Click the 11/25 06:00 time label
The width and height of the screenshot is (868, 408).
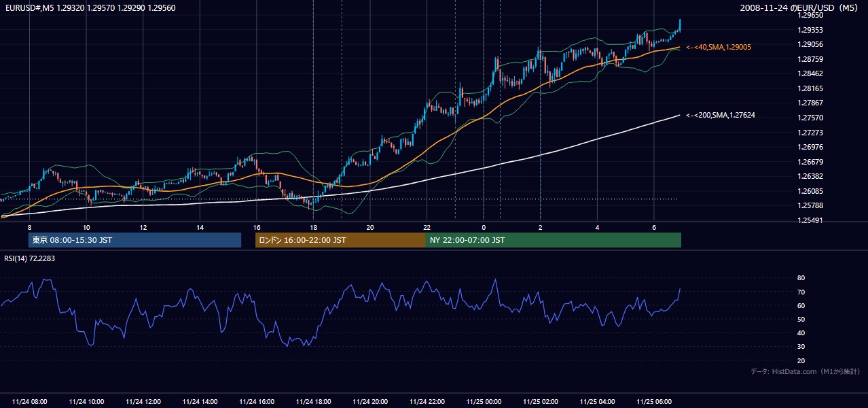[x=654, y=402]
